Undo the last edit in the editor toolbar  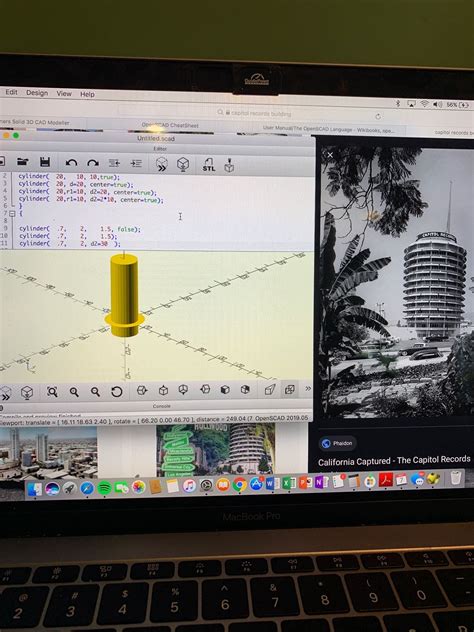tap(71, 163)
